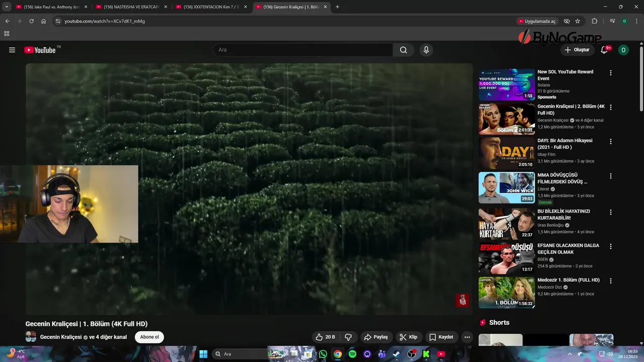
Task: Open the YouTube guide hamburger menu
Action: (12, 50)
